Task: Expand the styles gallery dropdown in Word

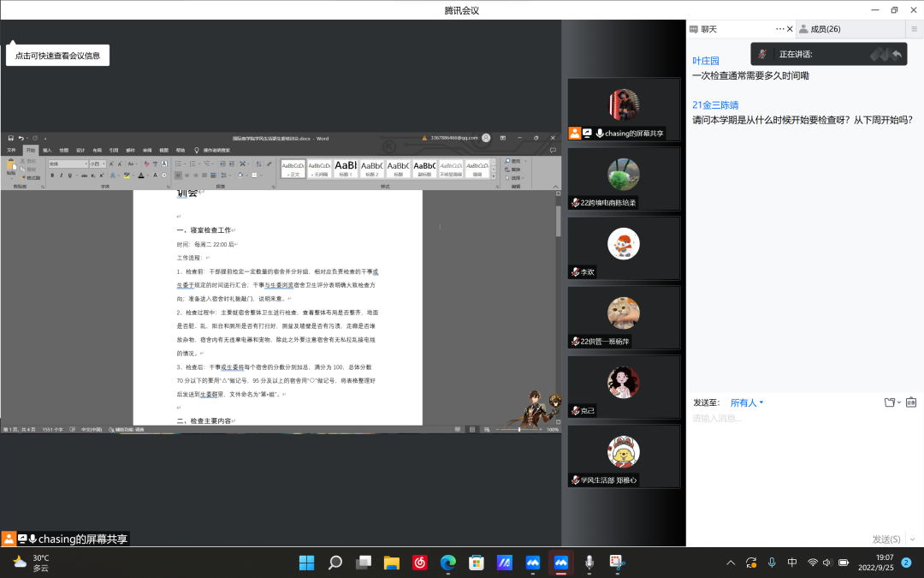Action: pos(494,176)
